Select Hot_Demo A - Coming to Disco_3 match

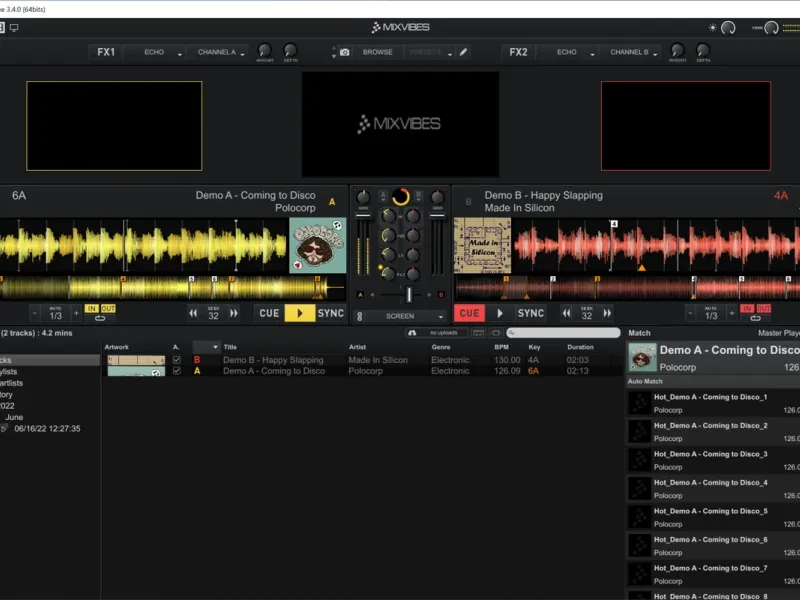pyautogui.click(x=713, y=460)
